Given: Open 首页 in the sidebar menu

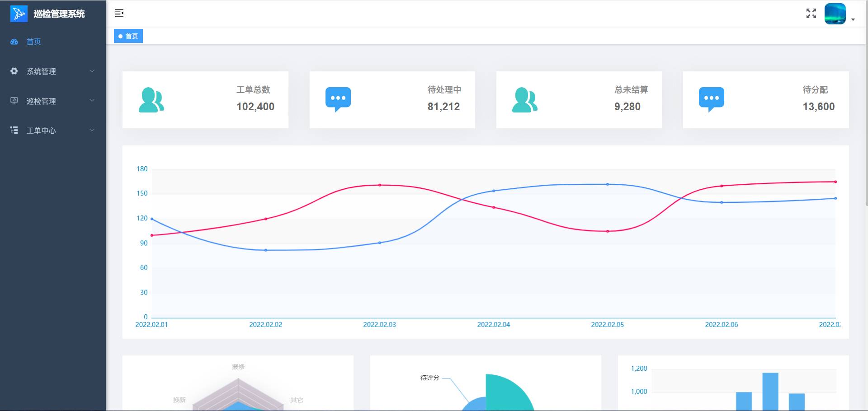Looking at the screenshot, I should 34,42.
